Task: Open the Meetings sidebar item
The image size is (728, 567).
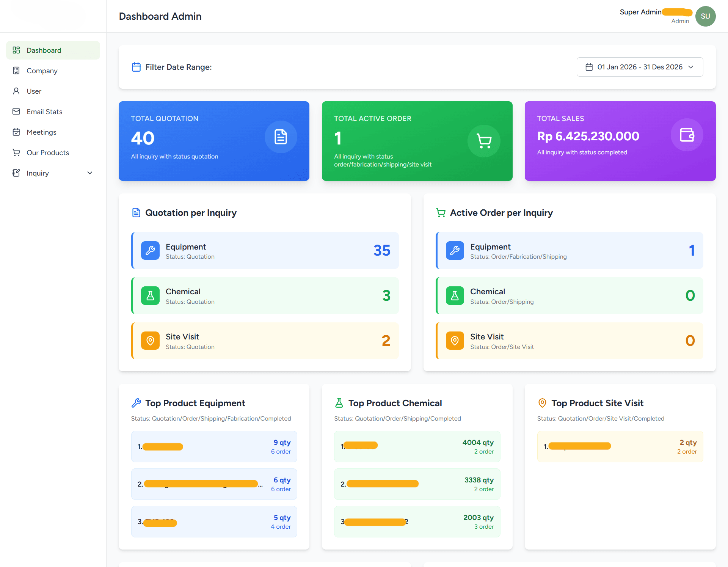Action: point(41,132)
